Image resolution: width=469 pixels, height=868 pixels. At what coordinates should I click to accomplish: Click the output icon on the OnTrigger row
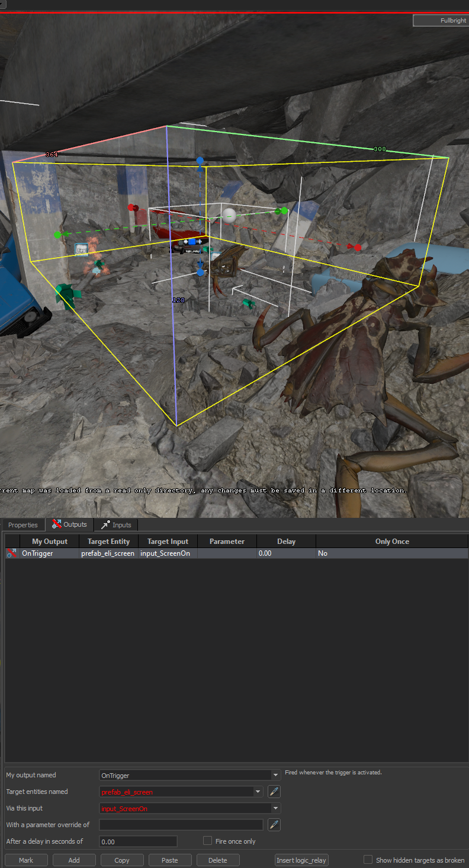coord(11,553)
